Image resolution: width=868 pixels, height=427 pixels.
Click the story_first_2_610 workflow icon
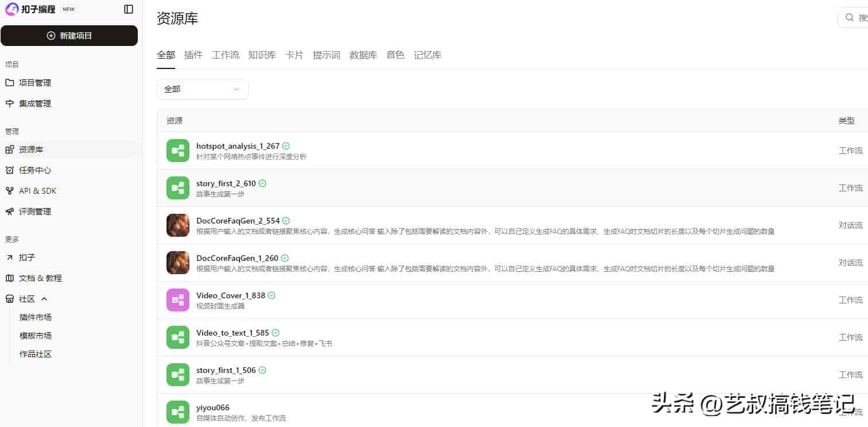click(178, 188)
